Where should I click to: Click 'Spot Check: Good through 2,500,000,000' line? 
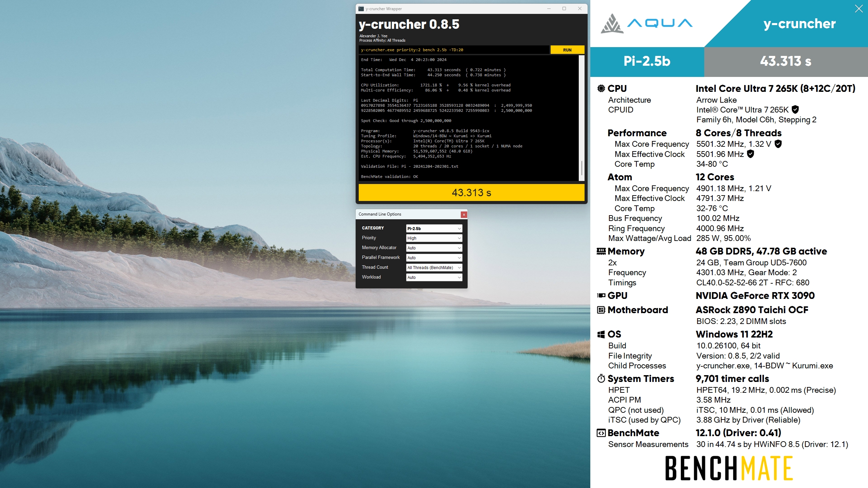(406, 121)
